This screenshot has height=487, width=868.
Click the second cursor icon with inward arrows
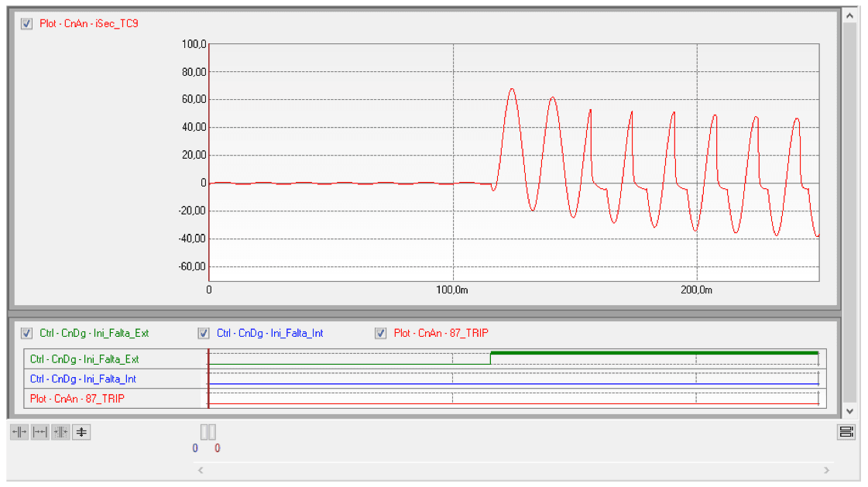click(x=39, y=432)
